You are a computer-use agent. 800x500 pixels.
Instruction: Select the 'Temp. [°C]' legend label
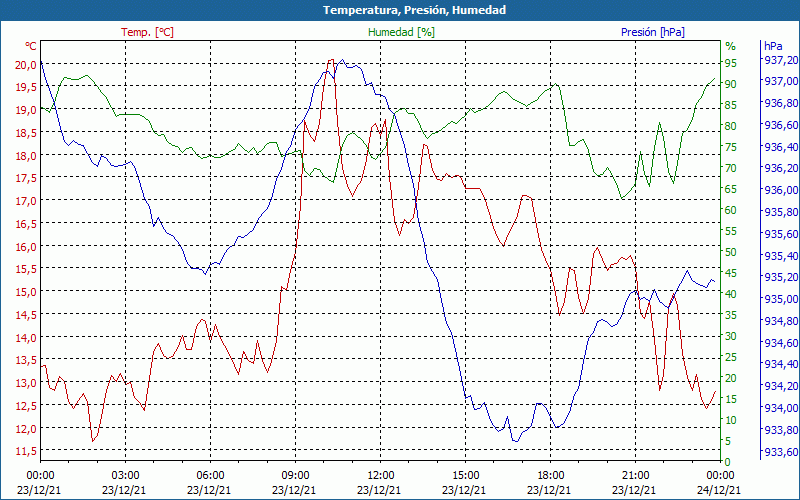pos(147,32)
